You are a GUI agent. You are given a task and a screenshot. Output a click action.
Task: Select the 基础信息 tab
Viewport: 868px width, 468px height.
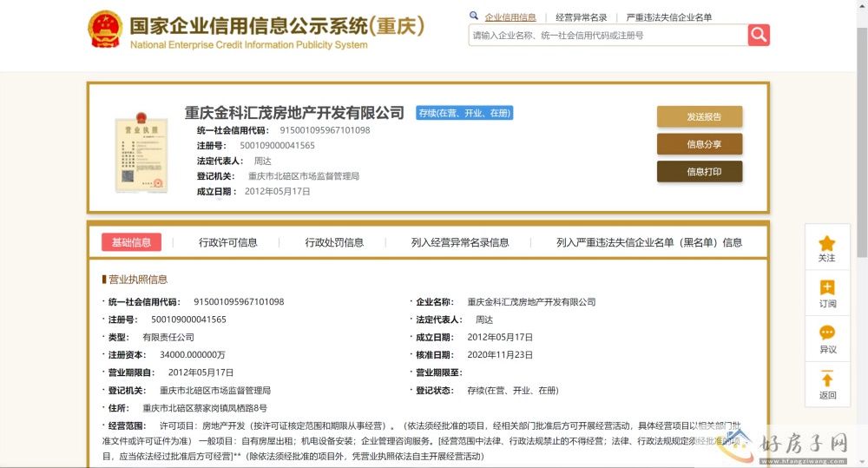click(131, 242)
